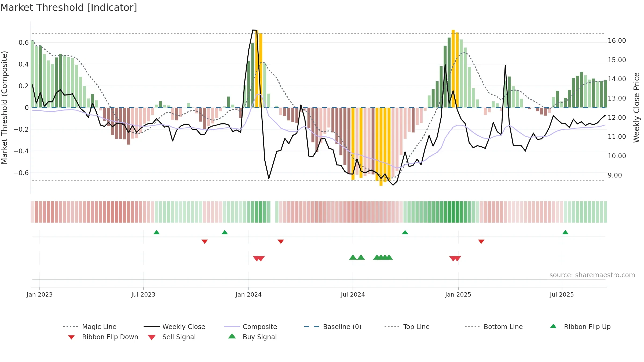This screenshot has height=362, width=644.
Task: Toggle the Bottom Line legend entry
Action: (494, 327)
